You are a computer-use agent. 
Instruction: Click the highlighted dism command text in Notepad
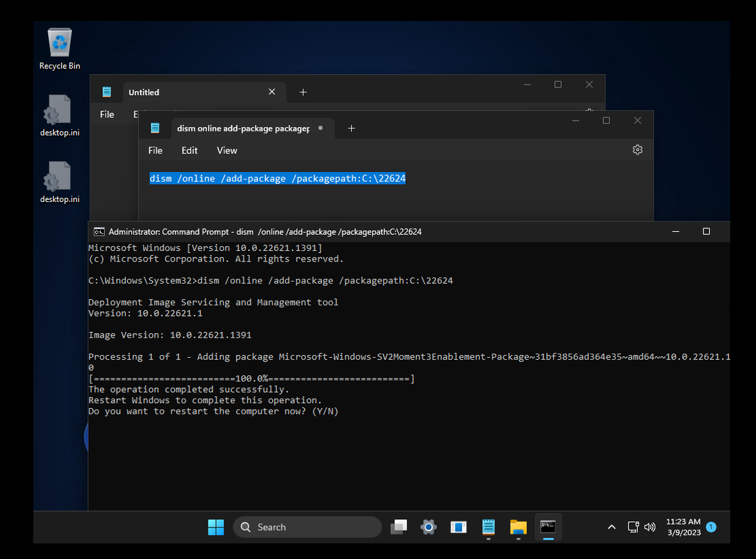coord(277,178)
